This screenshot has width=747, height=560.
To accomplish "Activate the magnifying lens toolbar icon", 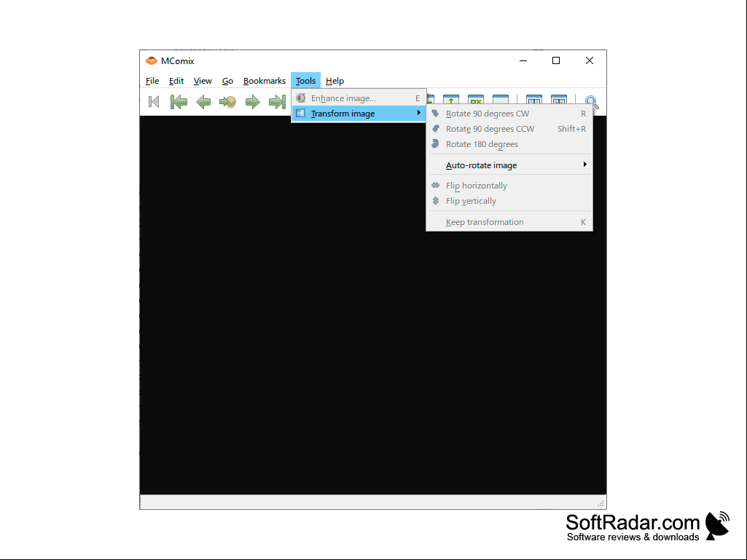I will pos(592,101).
